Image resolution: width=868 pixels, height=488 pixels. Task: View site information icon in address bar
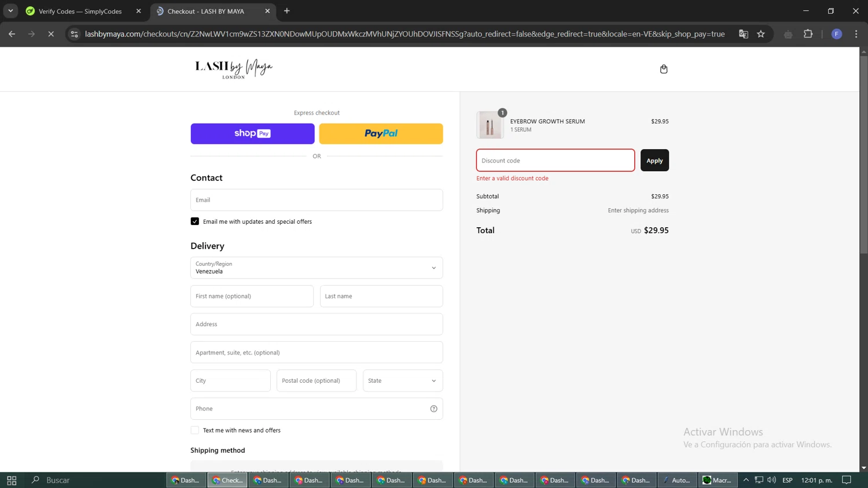[x=74, y=34]
